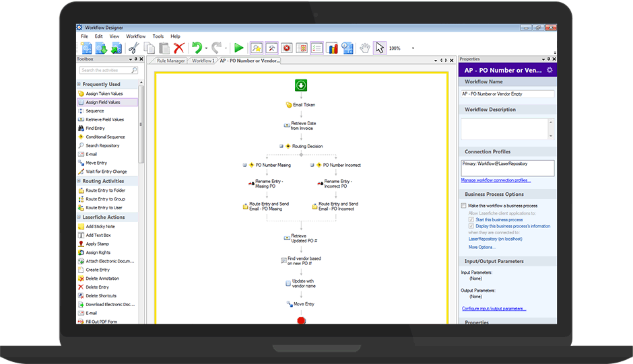Toggle the tools pane button with hammer icon
The width and height of the screenshot is (633, 364).
[x=271, y=48]
